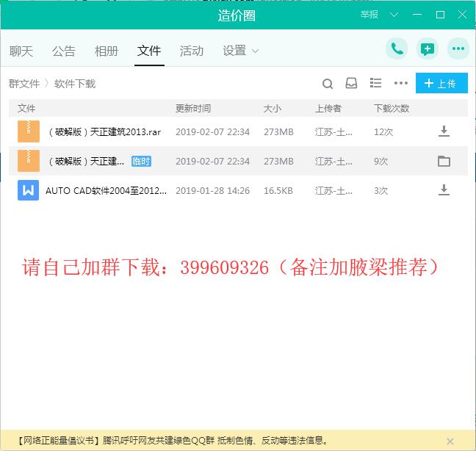Click the blue W document icon

(x=28, y=190)
